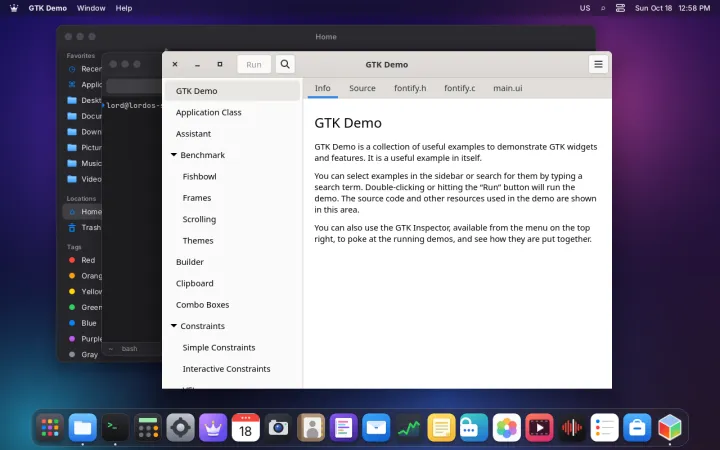Switch to the Source tab
This screenshot has width=720, height=450.
coord(362,88)
